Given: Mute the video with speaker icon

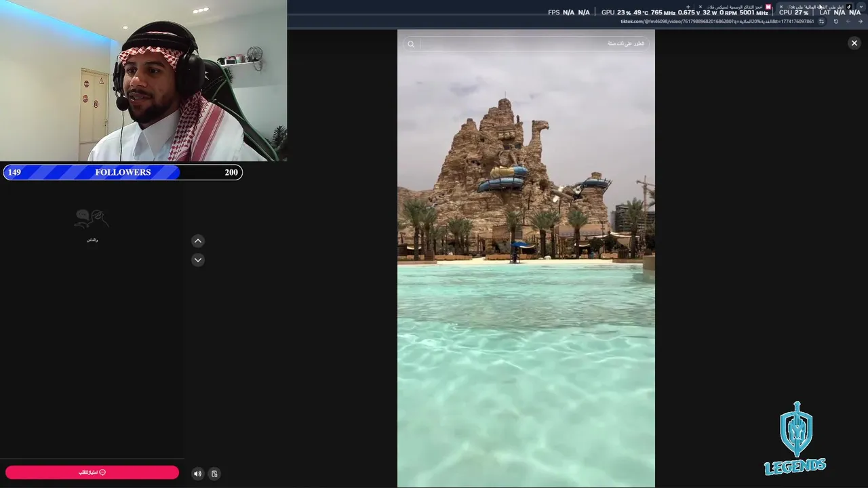Looking at the screenshot, I should 197,474.
